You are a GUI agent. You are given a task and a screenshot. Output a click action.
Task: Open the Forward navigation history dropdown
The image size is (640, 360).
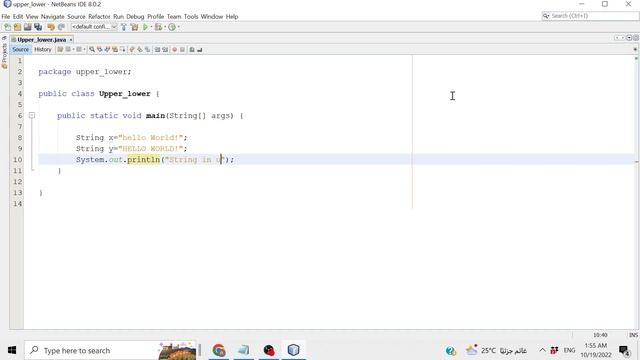(84, 49)
